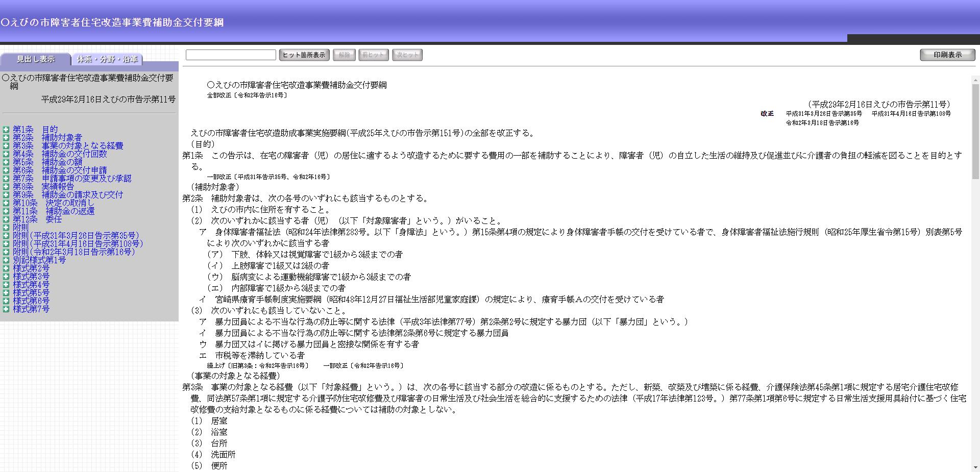The height and width of the screenshot is (472, 980).
Task: Expand the plus icon beside 第1条 目的
Action: (x=6, y=130)
